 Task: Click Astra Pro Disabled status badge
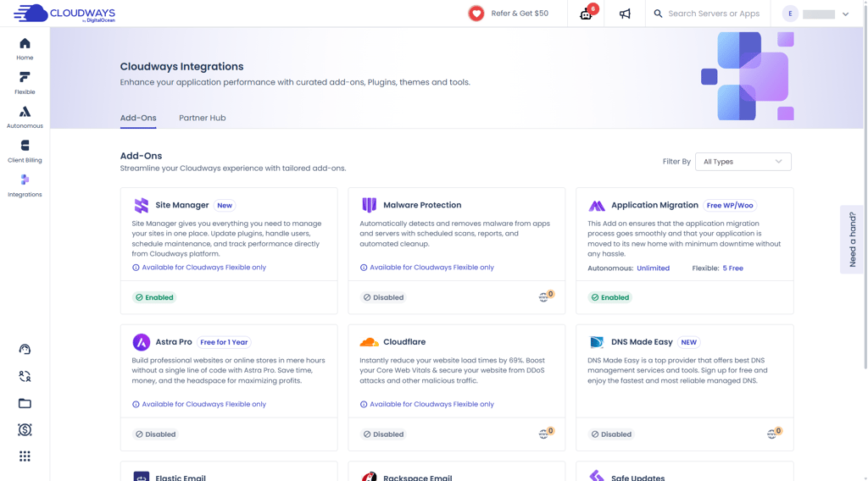[x=156, y=434]
